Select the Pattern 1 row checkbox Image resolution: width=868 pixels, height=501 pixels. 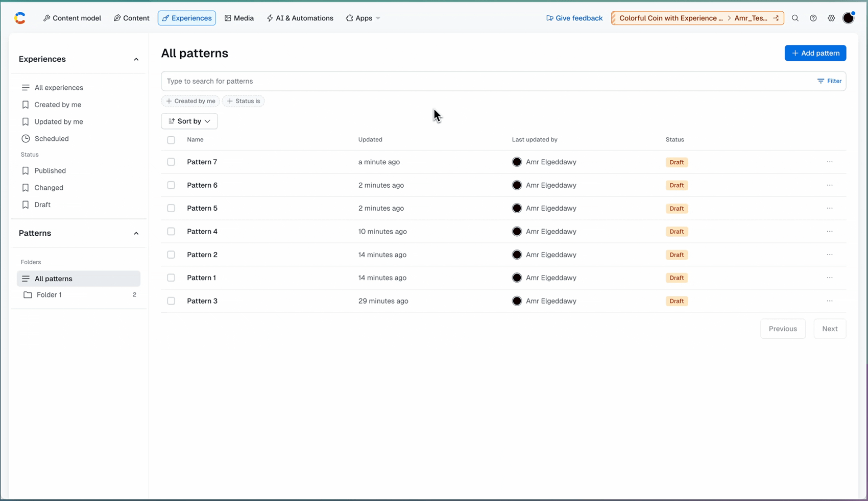[x=171, y=278]
